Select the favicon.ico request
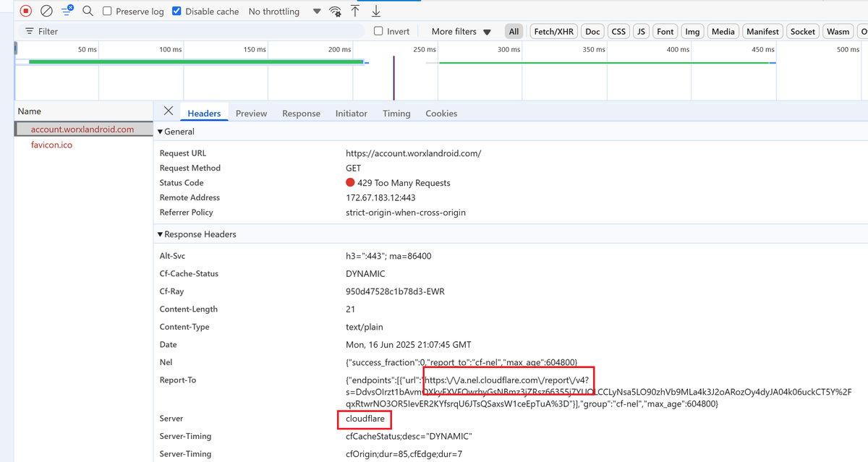 [x=51, y=145]
